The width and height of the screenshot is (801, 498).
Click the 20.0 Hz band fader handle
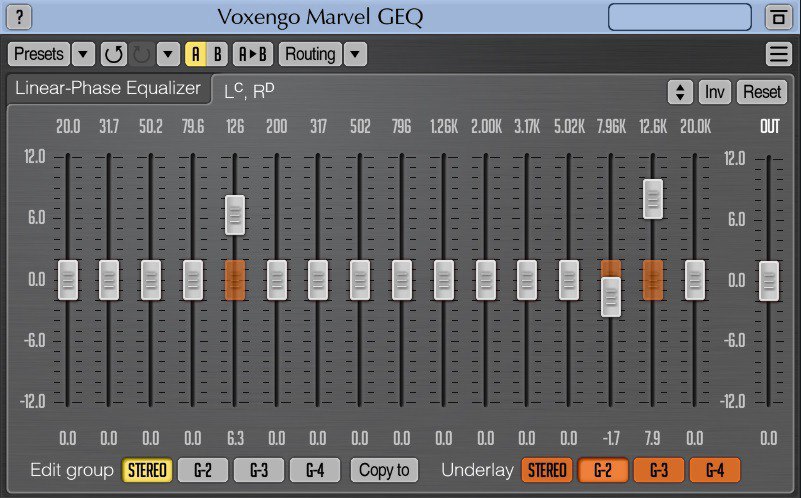(68, 280)
